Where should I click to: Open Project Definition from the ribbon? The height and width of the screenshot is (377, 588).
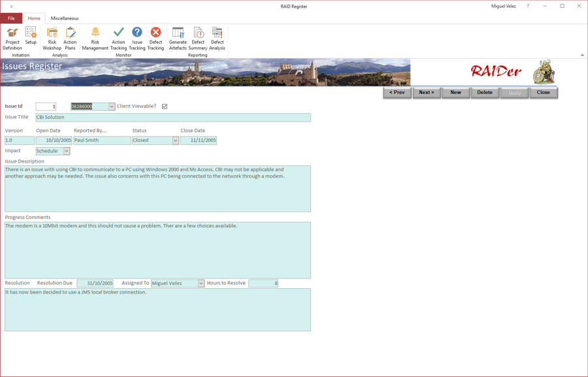tap(12, 39)
